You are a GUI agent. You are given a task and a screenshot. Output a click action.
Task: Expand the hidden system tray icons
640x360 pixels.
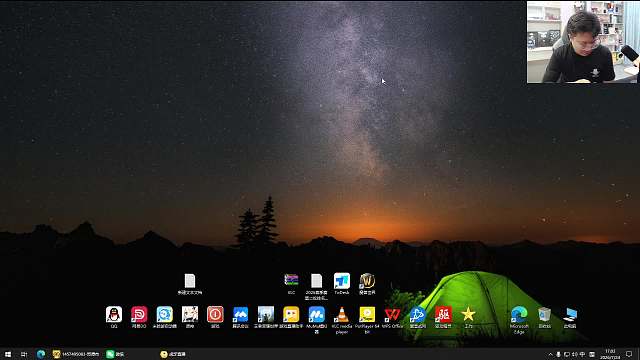click(x=550, y=354)
